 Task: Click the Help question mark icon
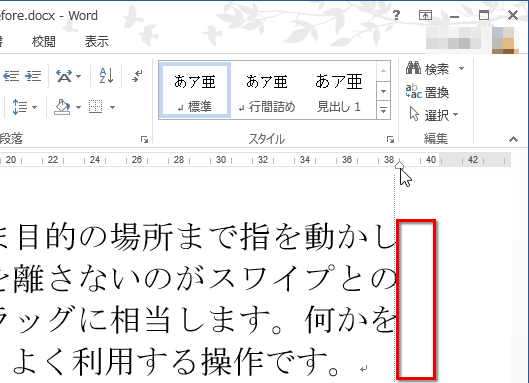point(397,15)
